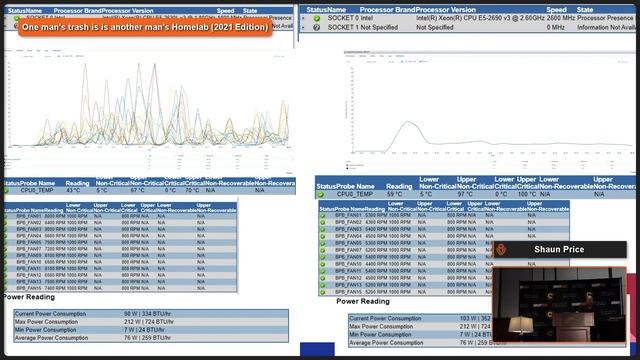Click the status icon for BPB_FAN03 reading 5400 RPM

[323, 229]
